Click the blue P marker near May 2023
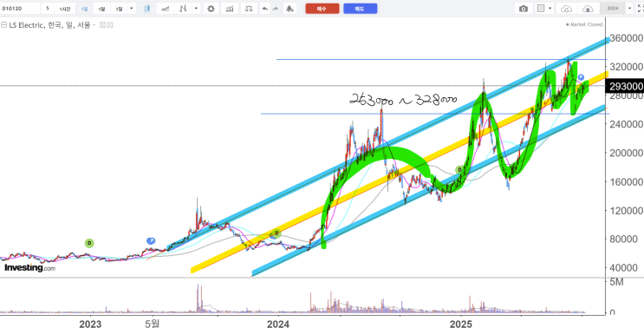644x328 pixels. click(151, 241)
